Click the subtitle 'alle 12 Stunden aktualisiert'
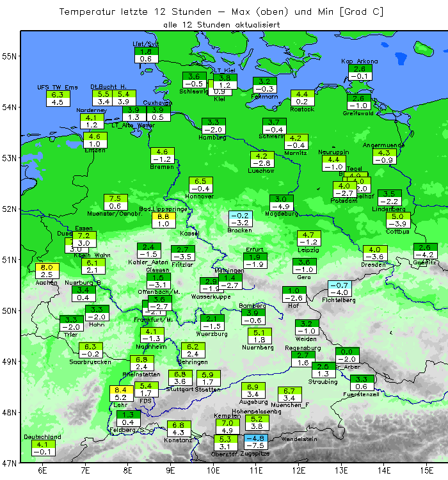Viewport: 448px width, 480px height. pos(221,25)
